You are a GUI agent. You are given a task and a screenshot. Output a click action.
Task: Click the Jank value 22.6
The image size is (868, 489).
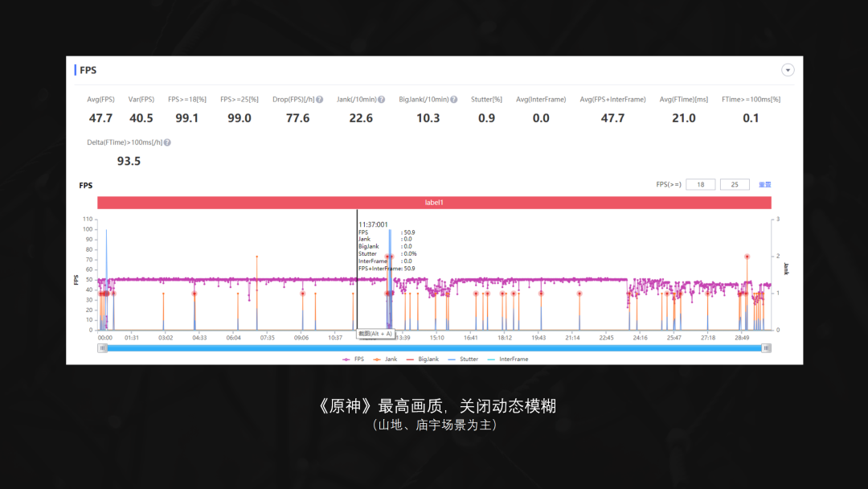[361, 118]
